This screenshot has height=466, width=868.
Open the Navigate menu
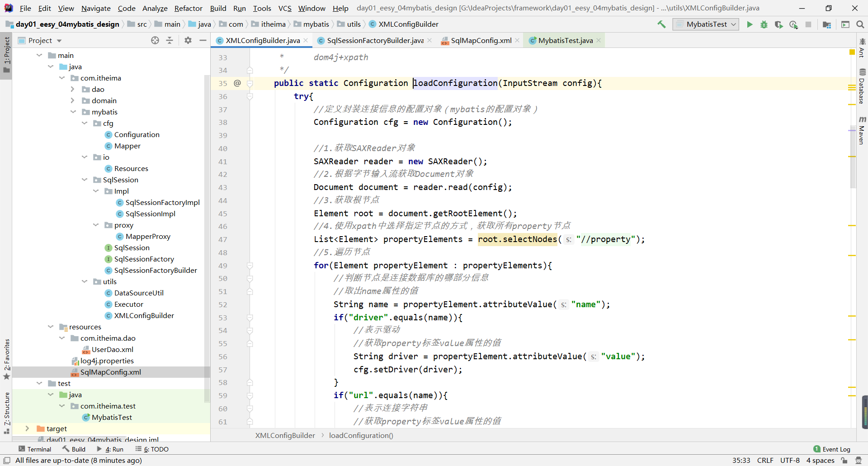[x=96, y=8]
